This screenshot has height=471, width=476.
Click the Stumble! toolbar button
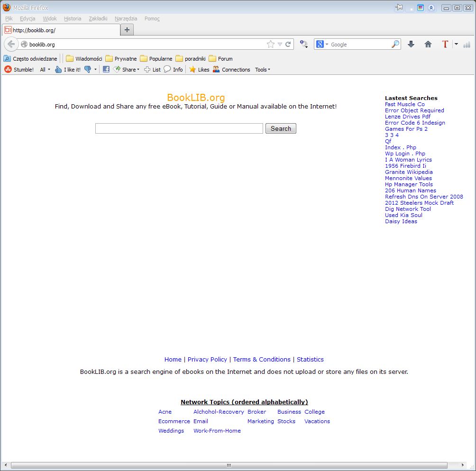pos(19,70)
